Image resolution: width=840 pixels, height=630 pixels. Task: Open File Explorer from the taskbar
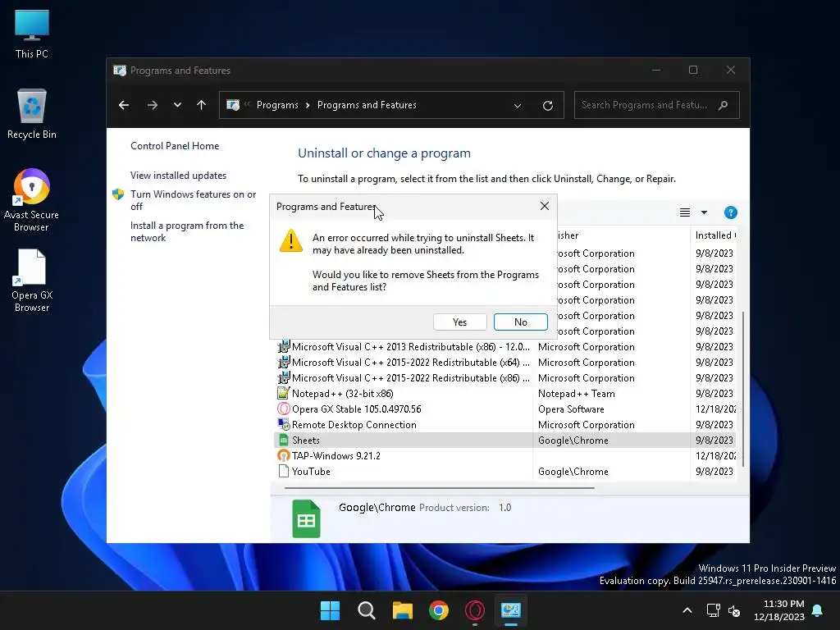402,610
